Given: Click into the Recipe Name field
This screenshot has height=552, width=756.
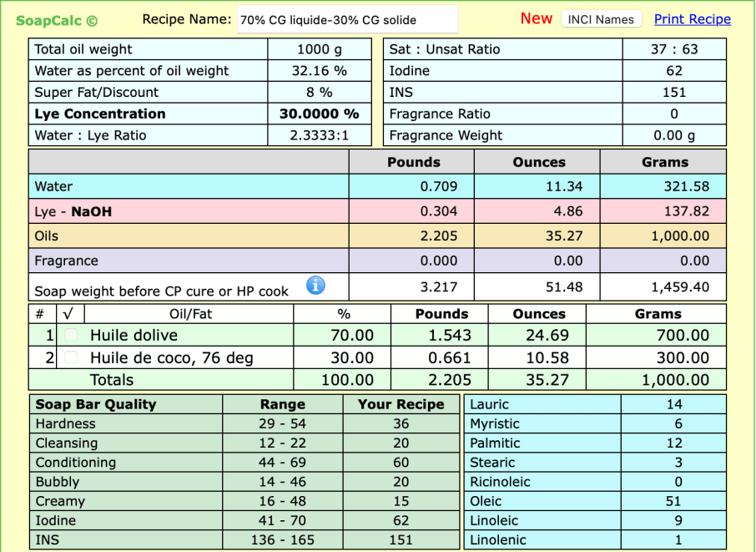Looking at the screenshot, I should pos(347,20).
